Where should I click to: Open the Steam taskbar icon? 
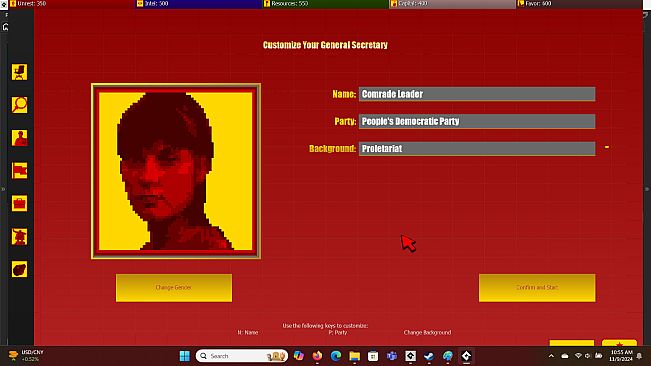pos(429,356)
